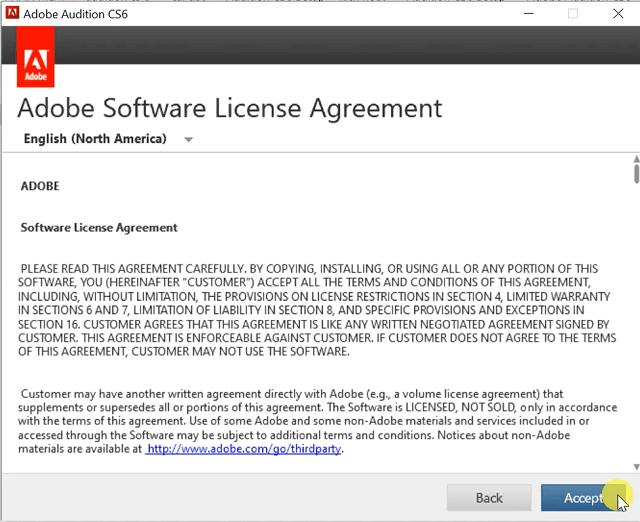
Task: Click the bold ADOBE heading in agreement
Action: tap(40, 186)
